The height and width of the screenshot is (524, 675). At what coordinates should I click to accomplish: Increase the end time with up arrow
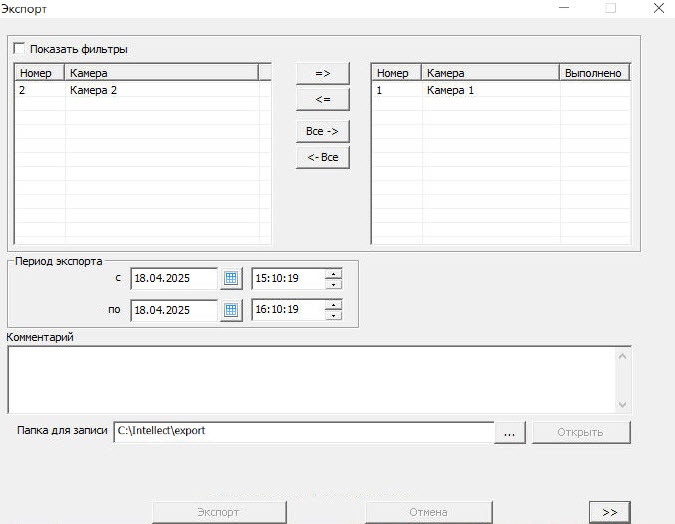[x=333, y=304]
